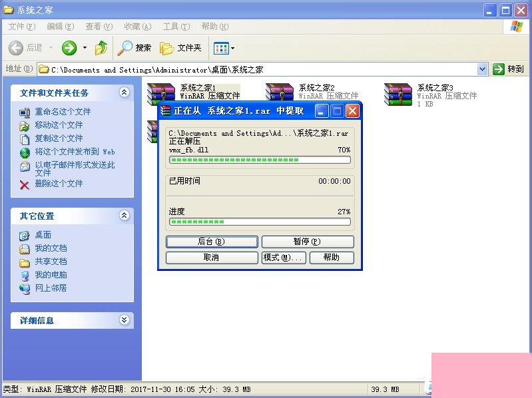This screenshot has height=398, width=532.
Task: Open the Views dropdown arrow
Action: (x=233, y=48)
